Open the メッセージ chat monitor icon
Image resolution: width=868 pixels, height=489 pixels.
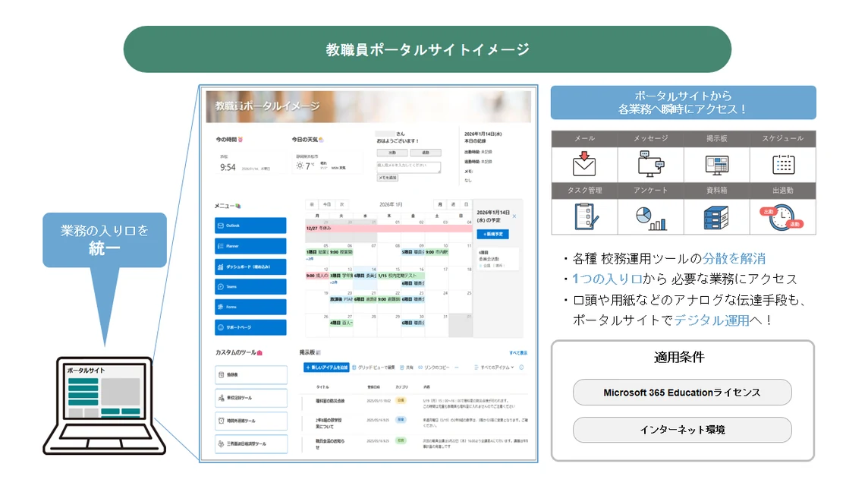coord(650,164)
